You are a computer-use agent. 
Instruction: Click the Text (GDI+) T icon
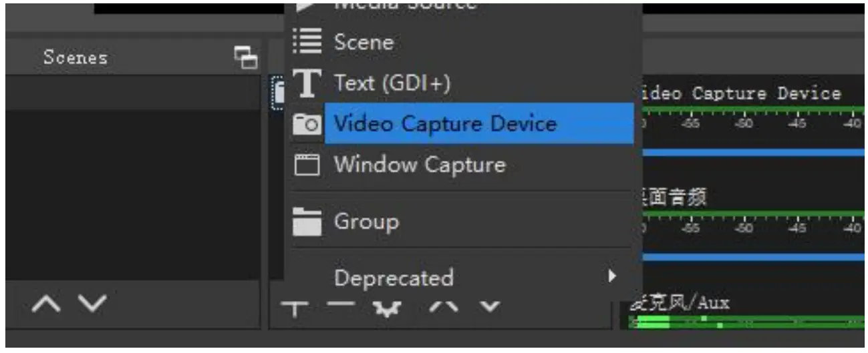(307, 83)
